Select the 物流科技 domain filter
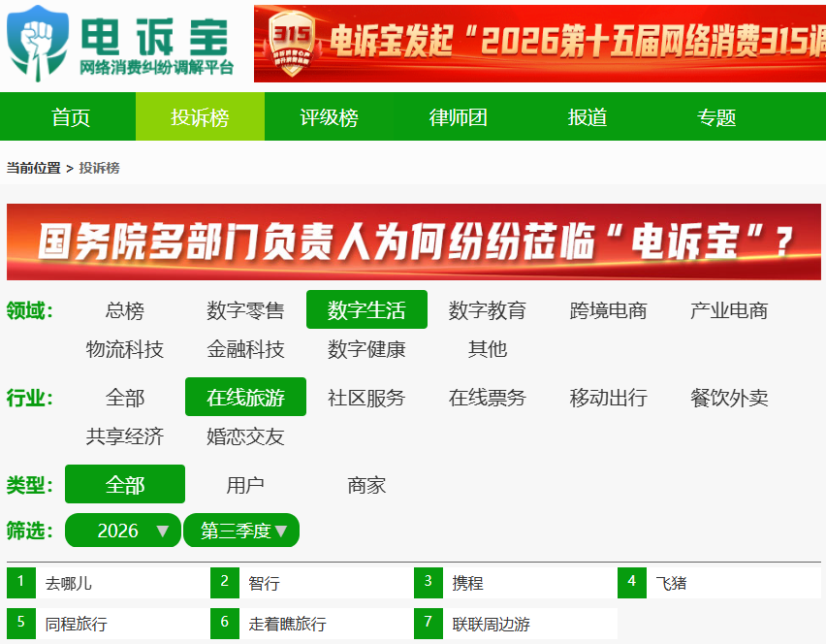826x644 pixels. tap(125, 349)
